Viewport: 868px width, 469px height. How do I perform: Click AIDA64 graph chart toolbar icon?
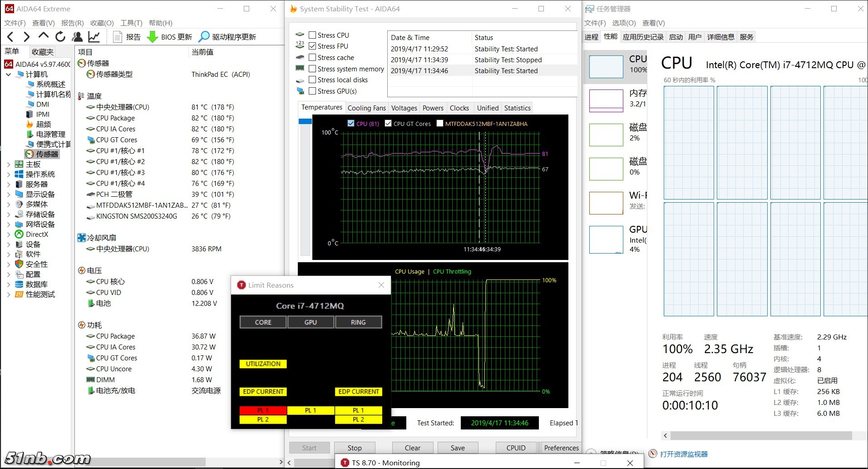[x=94, y=37]
